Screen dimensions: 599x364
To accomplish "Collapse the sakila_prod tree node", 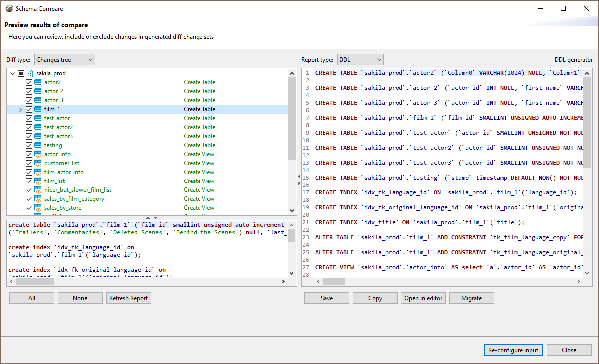I will 12,73.
